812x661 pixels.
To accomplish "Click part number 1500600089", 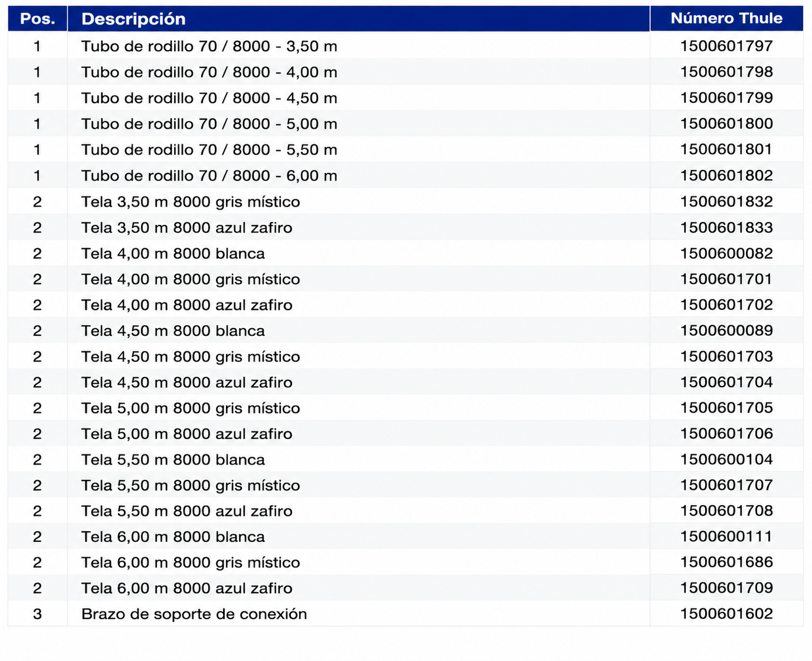I will pyautogui.click(x=726, y=330).
